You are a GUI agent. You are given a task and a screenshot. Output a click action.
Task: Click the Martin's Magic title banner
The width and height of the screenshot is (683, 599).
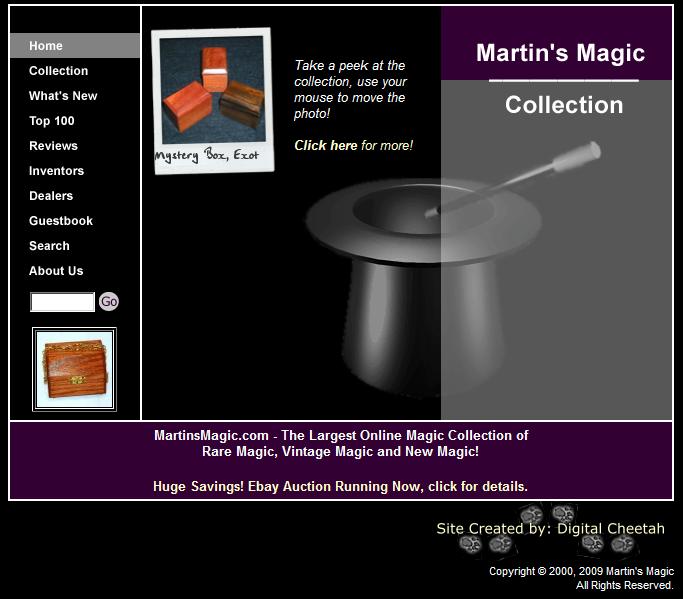[560, 53]
